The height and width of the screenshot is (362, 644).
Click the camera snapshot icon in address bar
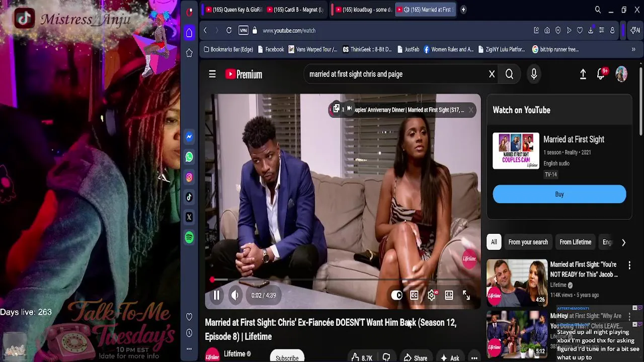pyautogui.click(x=547, y=31)
